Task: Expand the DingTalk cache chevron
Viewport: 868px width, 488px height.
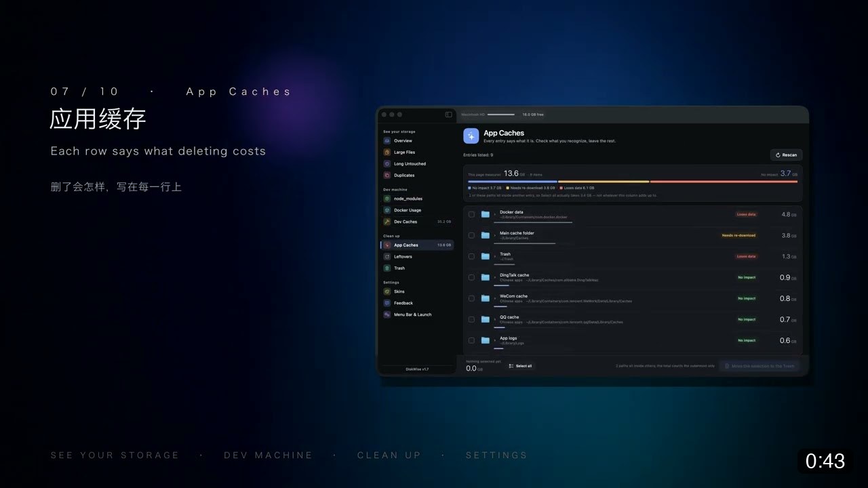Action: click(494, 277)
